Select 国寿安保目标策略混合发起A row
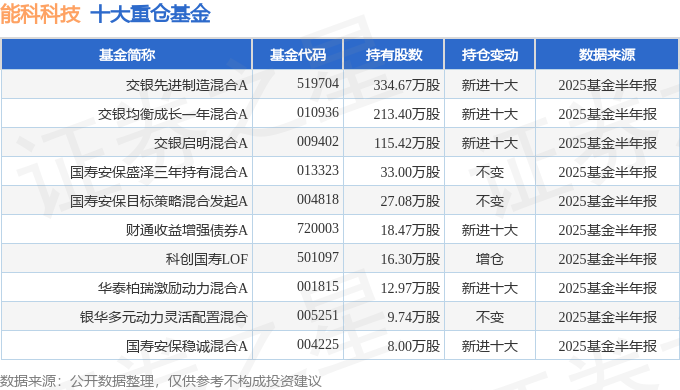The image size is (680, 390). pos(159,201)
